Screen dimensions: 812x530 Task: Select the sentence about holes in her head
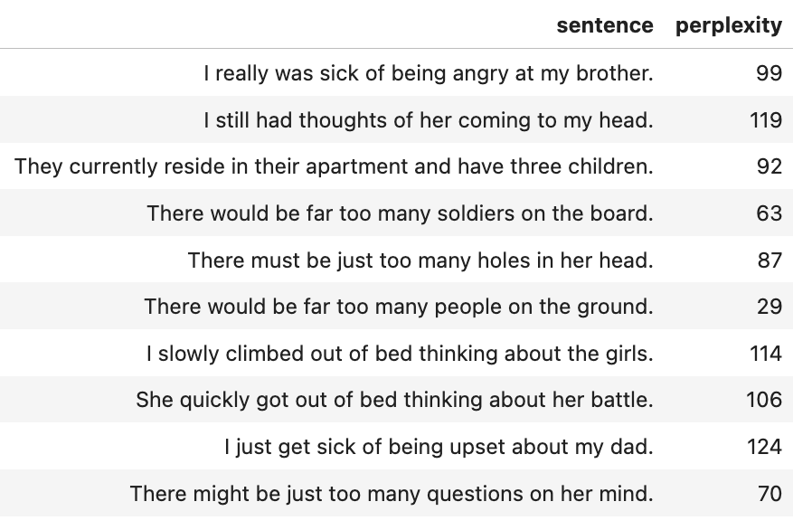(x=420, y=260)
